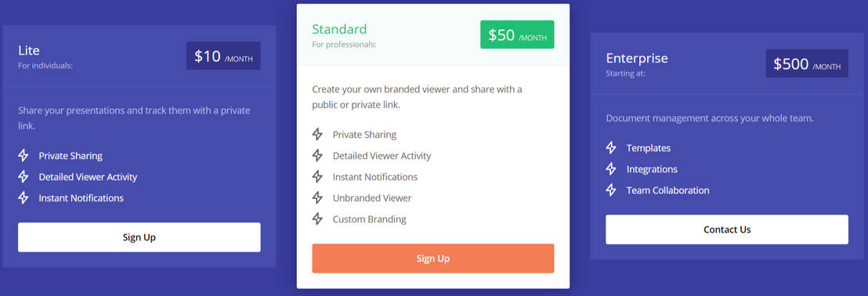Image resolution: width=868 pixels, height=296 pixels.
Task: Click the lightning icon beside Team Collaboration
Action: point(611,190)
